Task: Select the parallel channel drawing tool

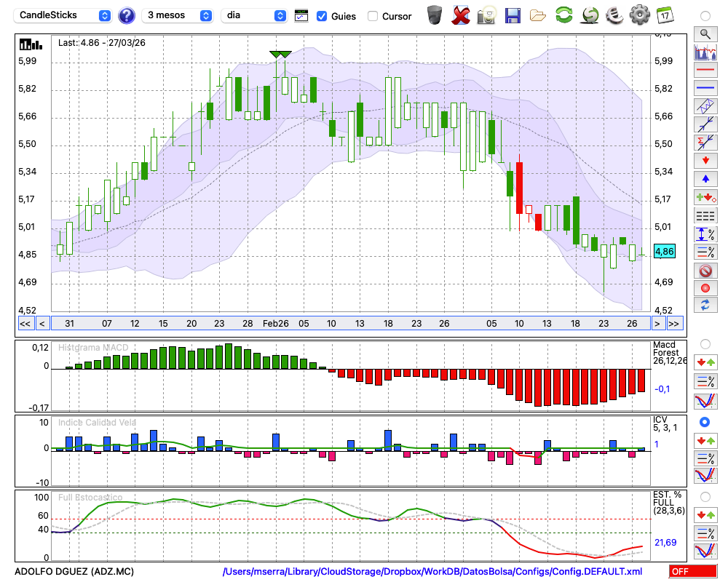Action: tap(705, 106)
